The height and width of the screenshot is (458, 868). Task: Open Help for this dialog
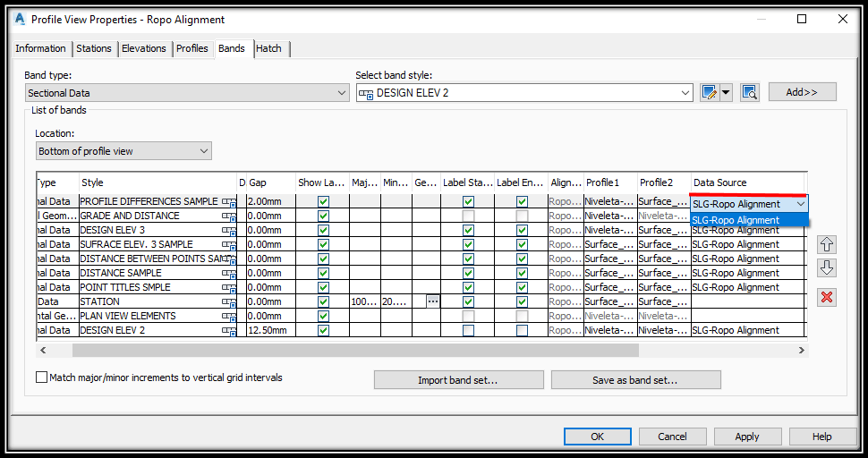[x=822, y=437]
